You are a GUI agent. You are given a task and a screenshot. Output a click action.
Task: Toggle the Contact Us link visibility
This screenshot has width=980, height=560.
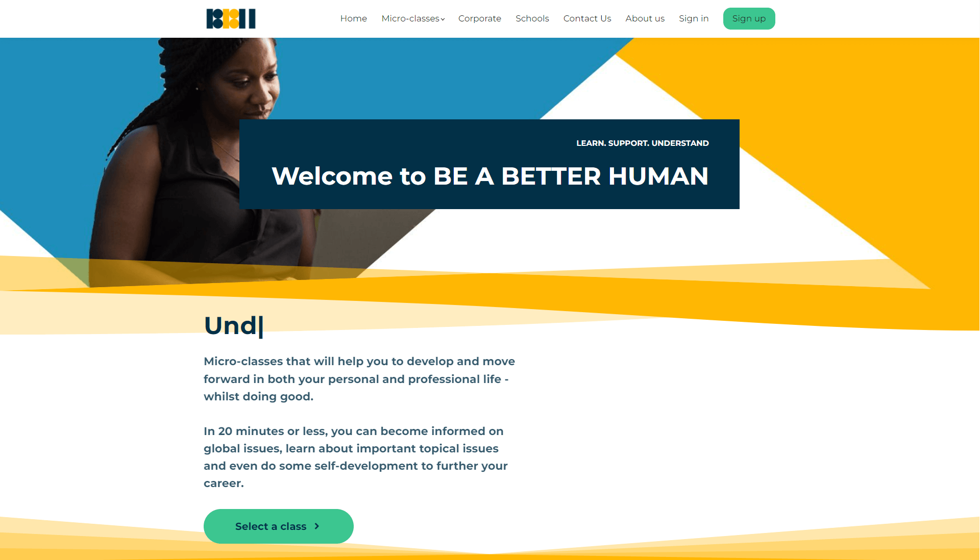(x=586, y=19)
